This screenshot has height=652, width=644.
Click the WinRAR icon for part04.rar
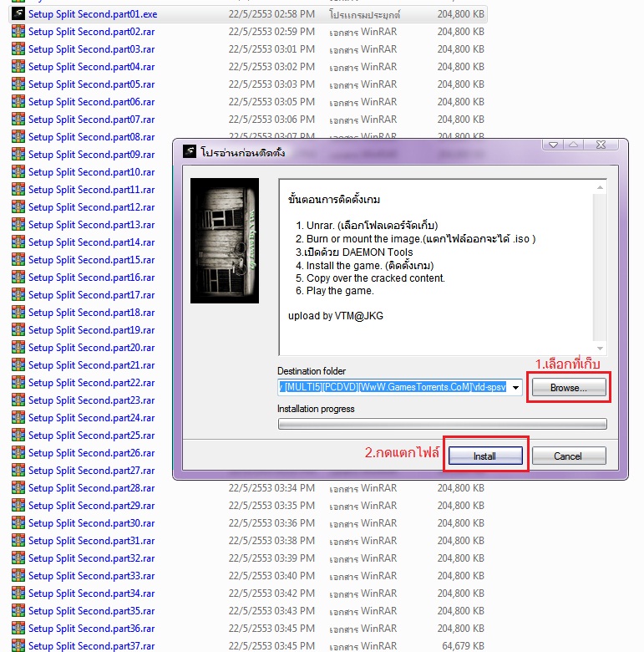coord(18,66)
